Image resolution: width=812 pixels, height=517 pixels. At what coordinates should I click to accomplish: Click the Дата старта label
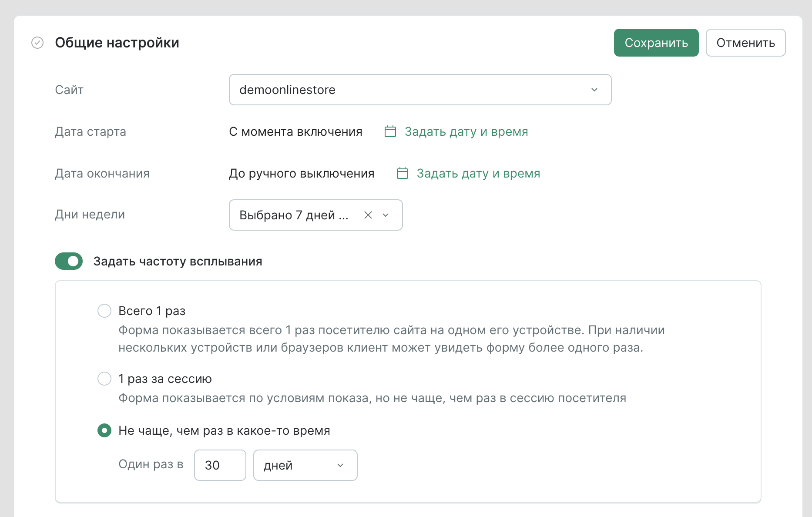pos(91,131)
